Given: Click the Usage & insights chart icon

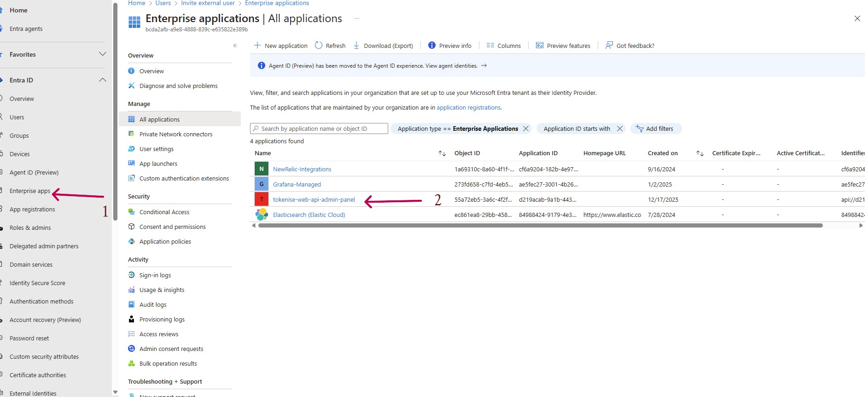Looking at the screenshot, I should coord(131,290).
